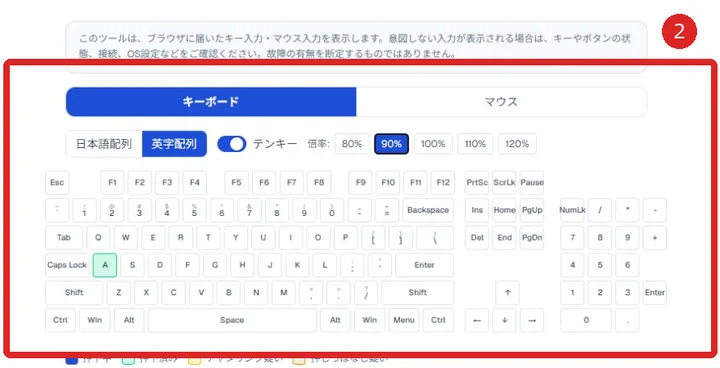Click the up arrow key
This screenshot has width=720, height=368.
coord(507,293)
